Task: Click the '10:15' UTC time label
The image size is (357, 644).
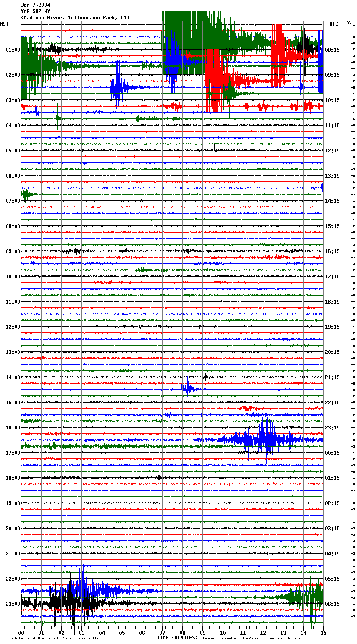Action: click(x=332, y=100)
